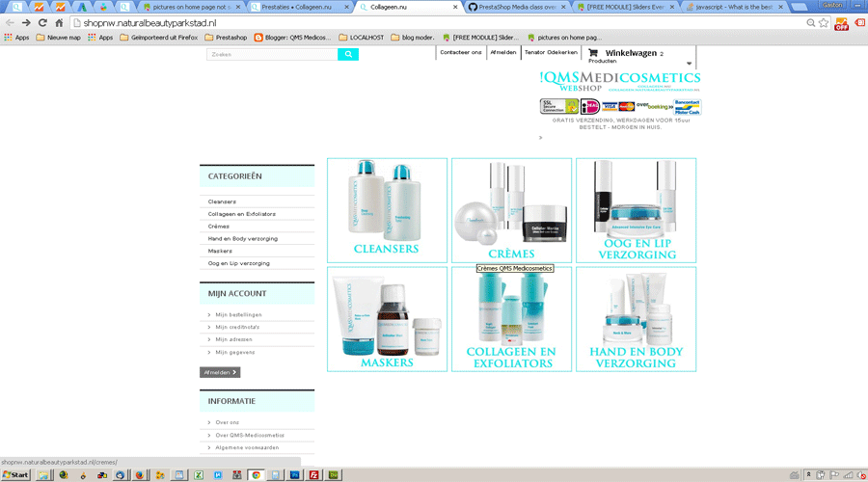Open the Over ons information link
Image resolution: width=868 pixels, height=482 pixels.
pos(227,422)
